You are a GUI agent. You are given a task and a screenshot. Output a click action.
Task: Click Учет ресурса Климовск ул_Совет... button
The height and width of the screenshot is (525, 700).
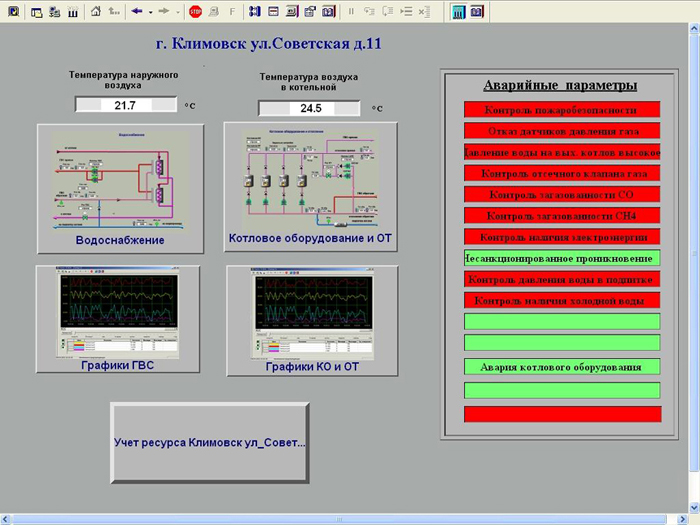(210, 442)
